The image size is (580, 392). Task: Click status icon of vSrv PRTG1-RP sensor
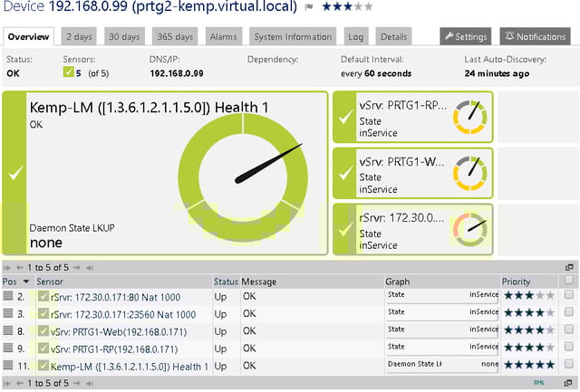(43, 348)
